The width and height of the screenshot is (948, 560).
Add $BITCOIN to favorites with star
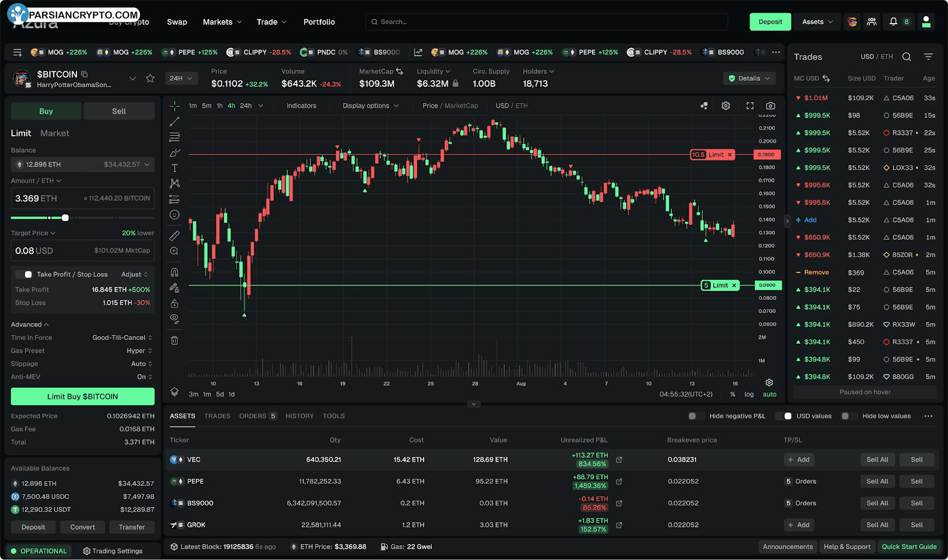(x=150, y=78)
